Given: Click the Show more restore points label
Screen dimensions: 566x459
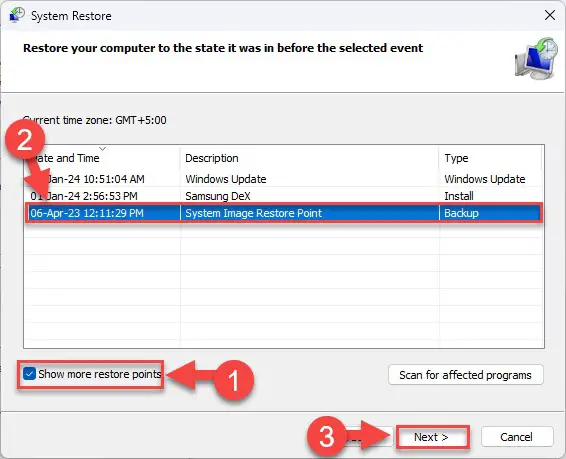Looking at the screenshot, I should point(100,374).
